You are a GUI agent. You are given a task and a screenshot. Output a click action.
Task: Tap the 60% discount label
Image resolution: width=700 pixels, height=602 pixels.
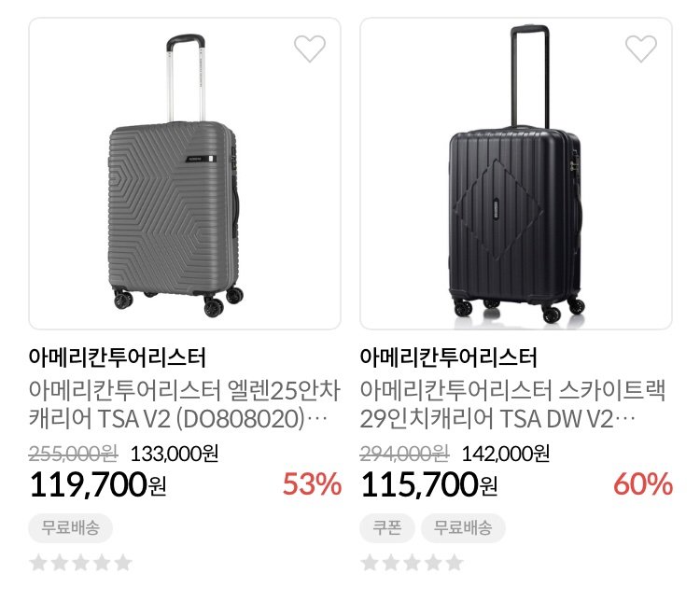[643, 484]
